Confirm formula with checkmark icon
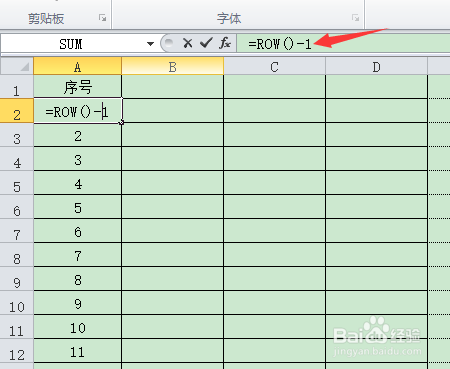This screenshot has width=450, height=369. point(206,43)
